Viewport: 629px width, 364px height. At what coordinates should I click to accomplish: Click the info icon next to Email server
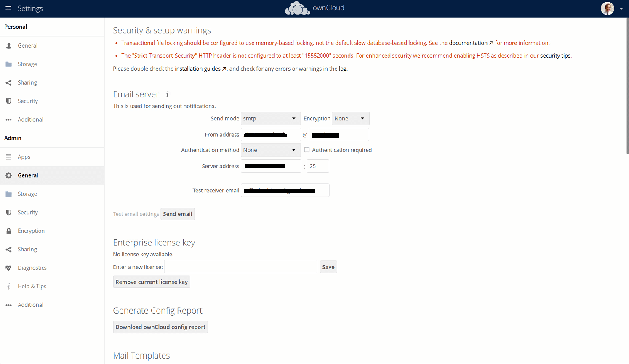tap(167, 94)
